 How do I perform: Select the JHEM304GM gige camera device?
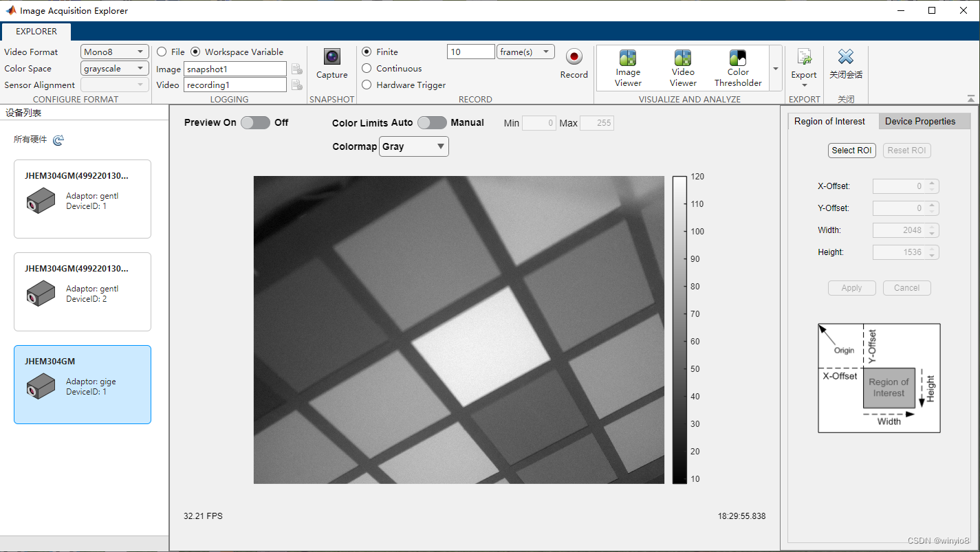point(82,385)
